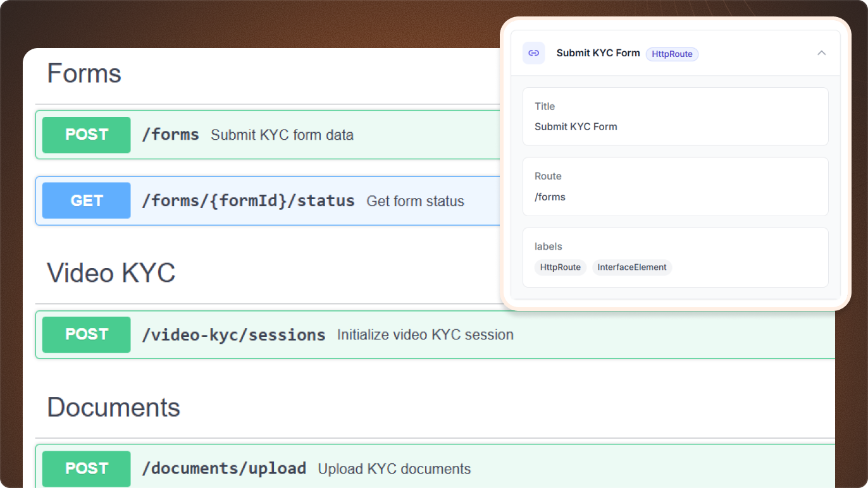Click the GET button for form status
868x488 pixels.
click(x=86, y=201)
